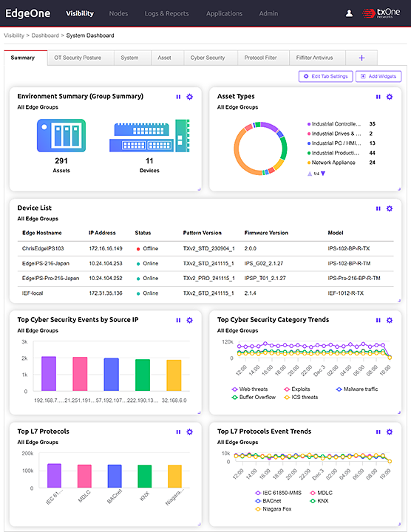Open Asset Types widget settings gear
The width and height of the screenshot is (411, 532).
click(x=390, y=97)
